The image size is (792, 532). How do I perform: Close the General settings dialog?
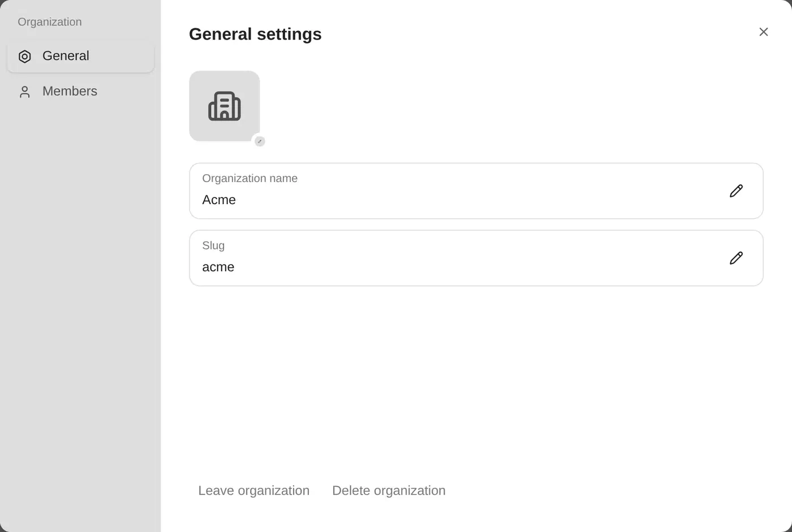coord(764,32)
